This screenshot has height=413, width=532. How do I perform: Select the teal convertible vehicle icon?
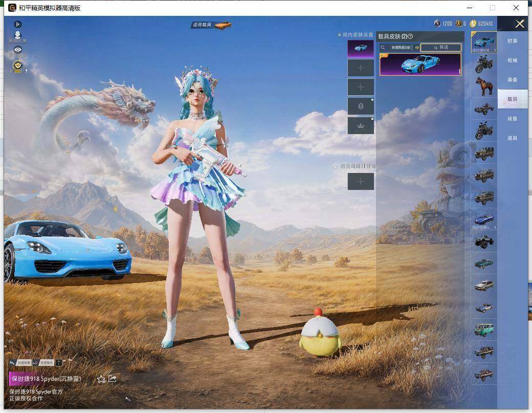[484, 264]
